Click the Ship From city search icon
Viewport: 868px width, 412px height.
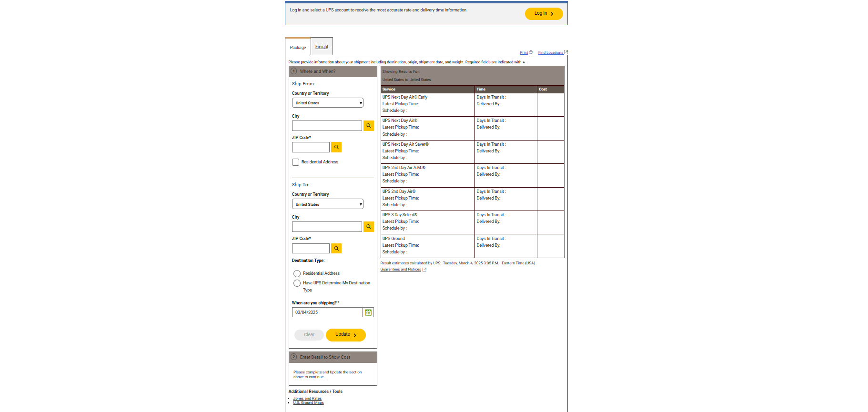tap(369, 126)
